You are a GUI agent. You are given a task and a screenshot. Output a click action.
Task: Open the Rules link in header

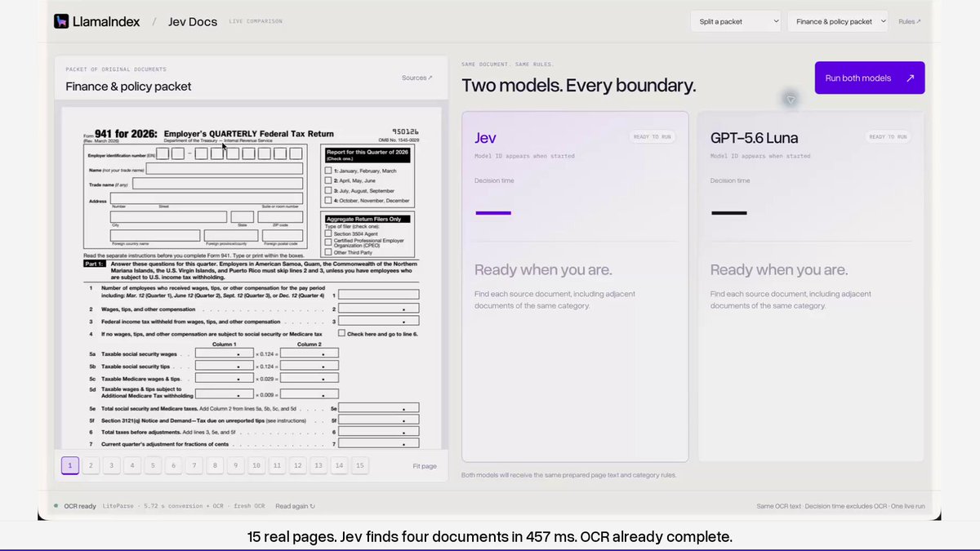click(909, 21)
